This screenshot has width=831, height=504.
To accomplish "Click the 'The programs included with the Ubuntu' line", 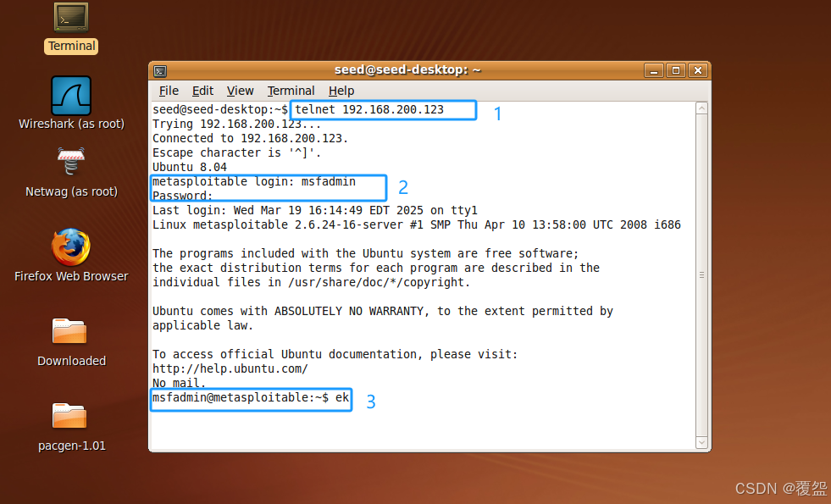I will (x=366, y=253).
